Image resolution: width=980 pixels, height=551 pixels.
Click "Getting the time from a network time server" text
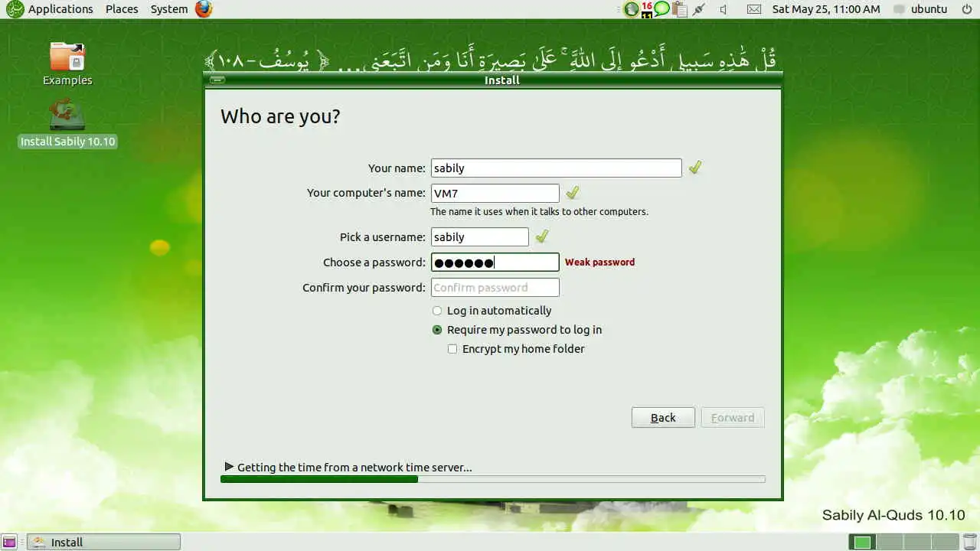coord(354,467)
